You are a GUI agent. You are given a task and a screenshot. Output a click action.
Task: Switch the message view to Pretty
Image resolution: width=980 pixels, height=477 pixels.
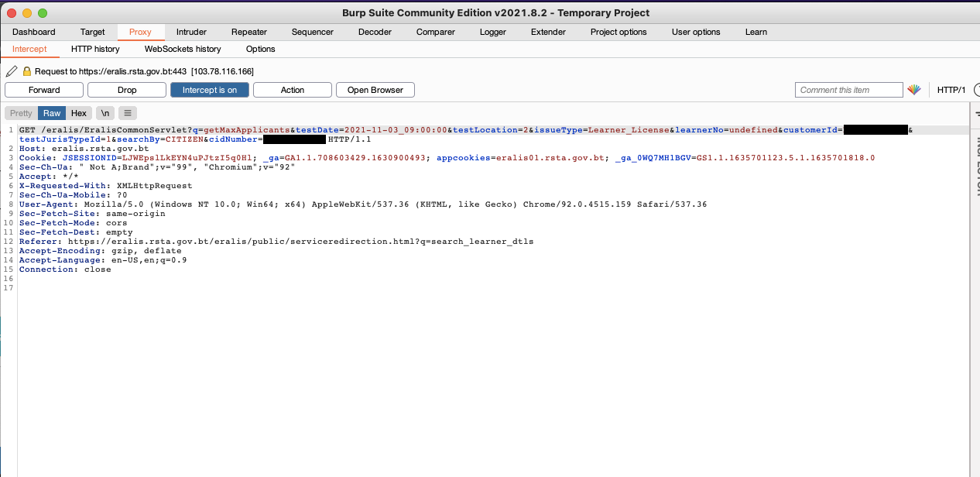pyautogui.click(x=22, y=113)
